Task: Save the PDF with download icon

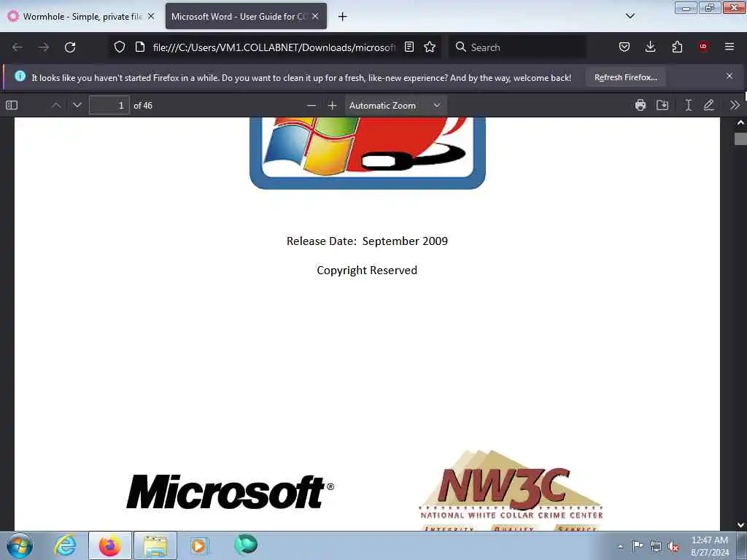Action: (x=662, y=105)
